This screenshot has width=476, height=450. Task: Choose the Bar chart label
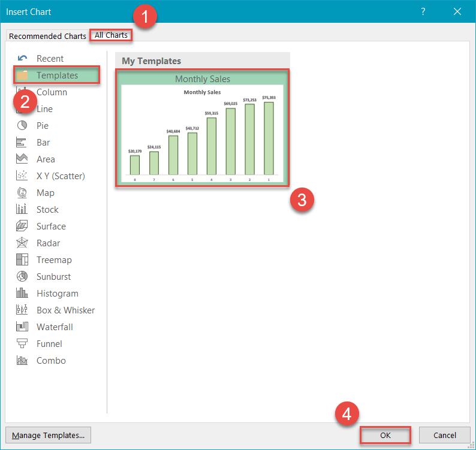point(43,143)
